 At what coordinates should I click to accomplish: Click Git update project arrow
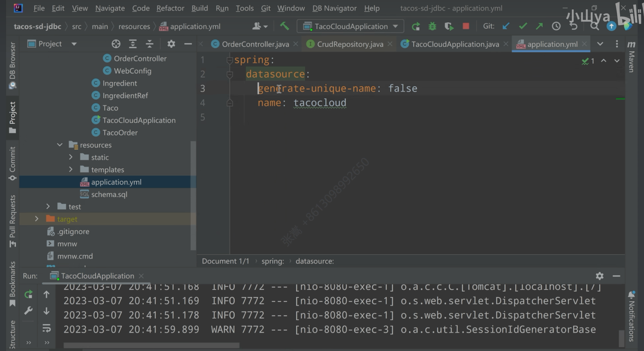[x=506, y=26]
